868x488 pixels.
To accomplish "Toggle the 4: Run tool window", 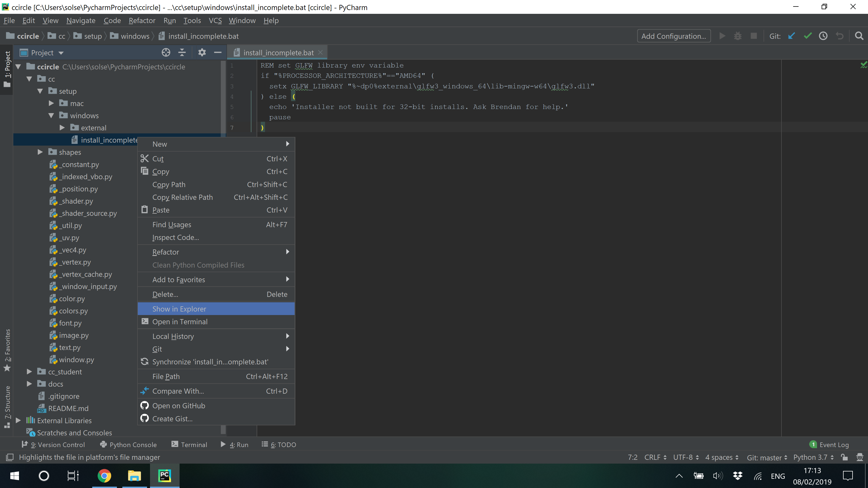I will 234,445.
